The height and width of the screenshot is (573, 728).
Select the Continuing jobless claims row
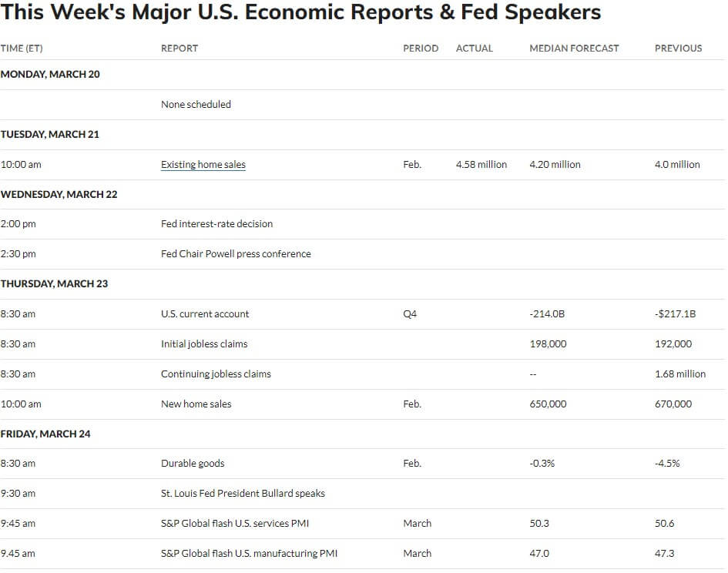pos(362,374)
